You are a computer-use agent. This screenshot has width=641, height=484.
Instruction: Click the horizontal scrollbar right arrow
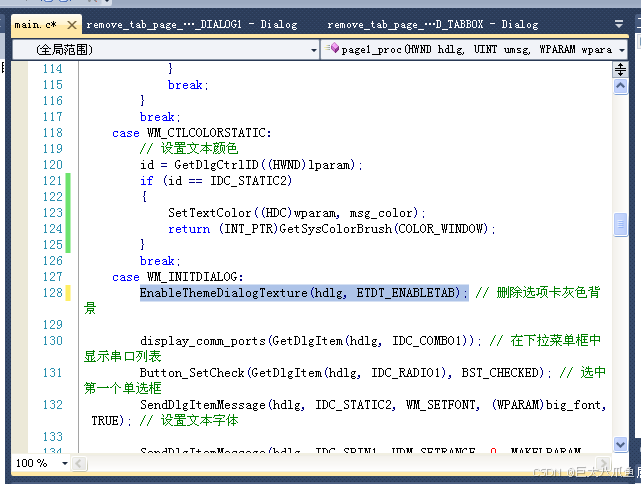pos(605,463)
